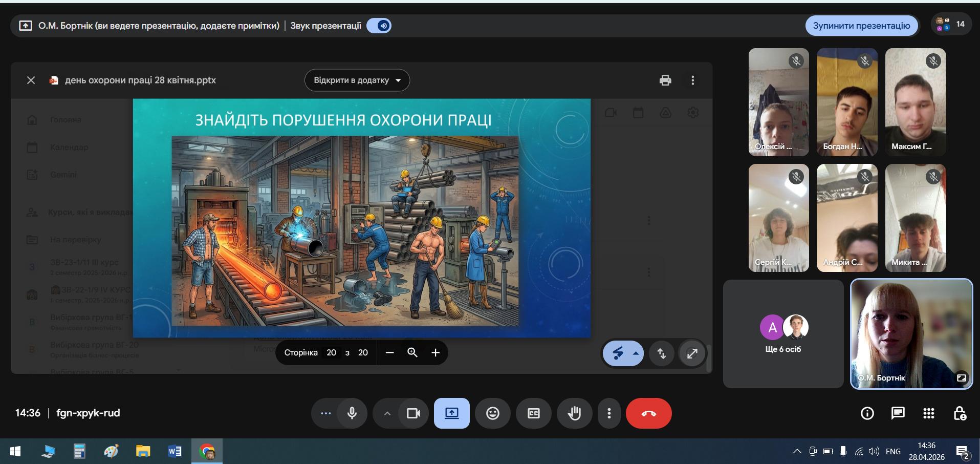Open the volume control in system tray

874,451
